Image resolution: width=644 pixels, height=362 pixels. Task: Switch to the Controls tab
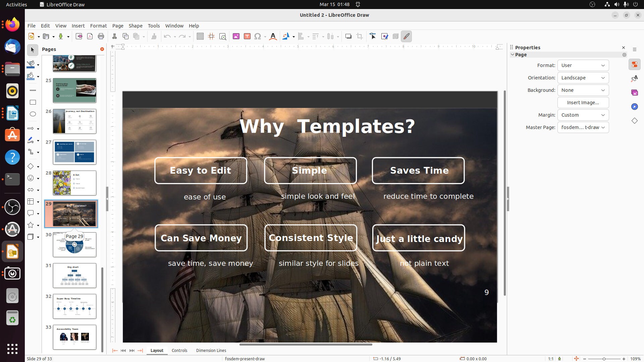point(179,350)
